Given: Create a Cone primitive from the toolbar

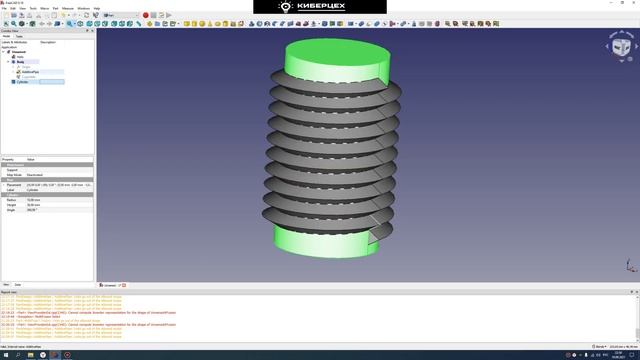Looking at the screenshot, I should (x=210, y=24).
